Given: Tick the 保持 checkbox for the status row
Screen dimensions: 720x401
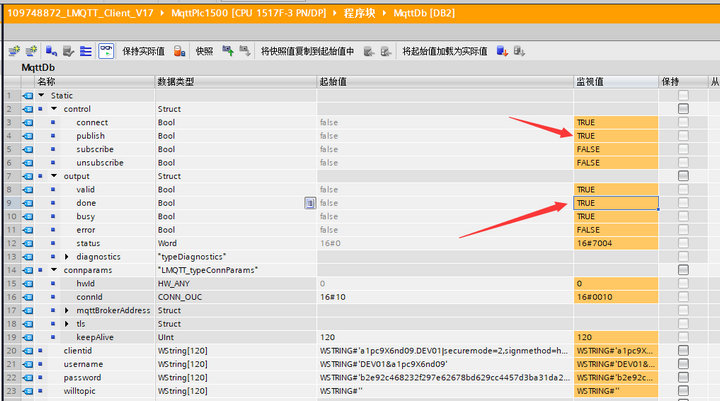Looking at the screenshot, I should click(683, 243).
